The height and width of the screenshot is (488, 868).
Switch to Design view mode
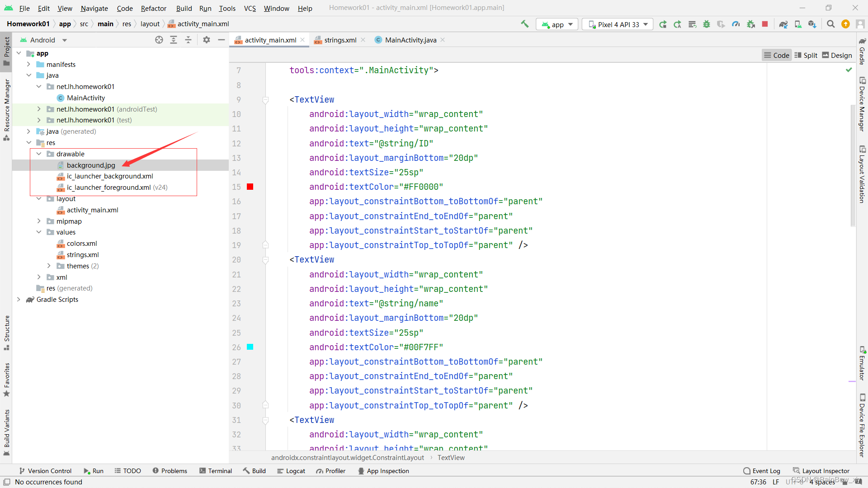coord(837,55)
